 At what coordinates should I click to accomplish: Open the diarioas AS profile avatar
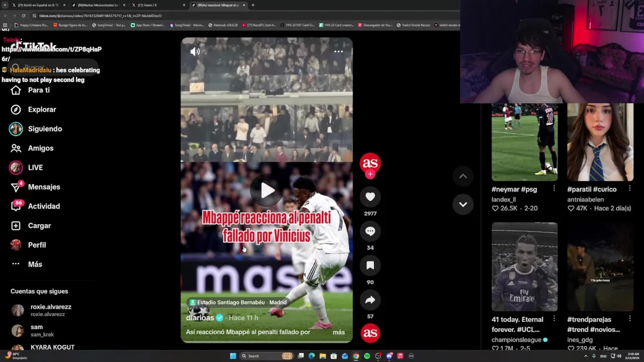point(370,163)
